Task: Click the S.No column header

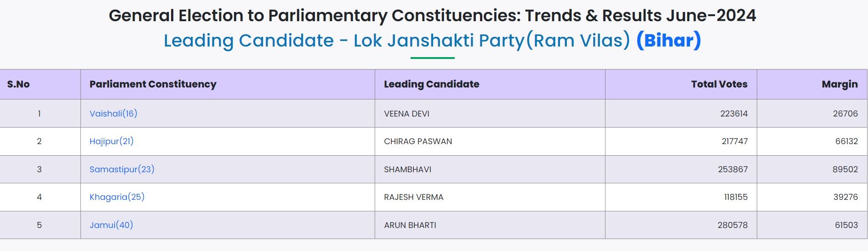Action: (x=18, y=84)
